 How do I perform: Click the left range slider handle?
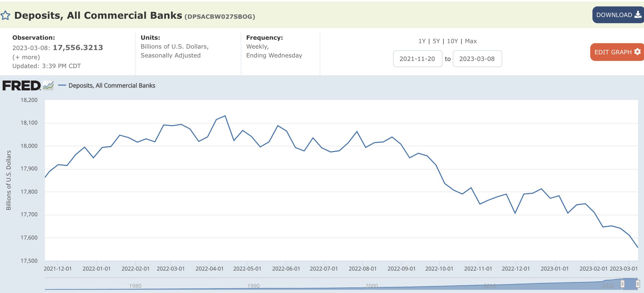(x=622, y=284)
